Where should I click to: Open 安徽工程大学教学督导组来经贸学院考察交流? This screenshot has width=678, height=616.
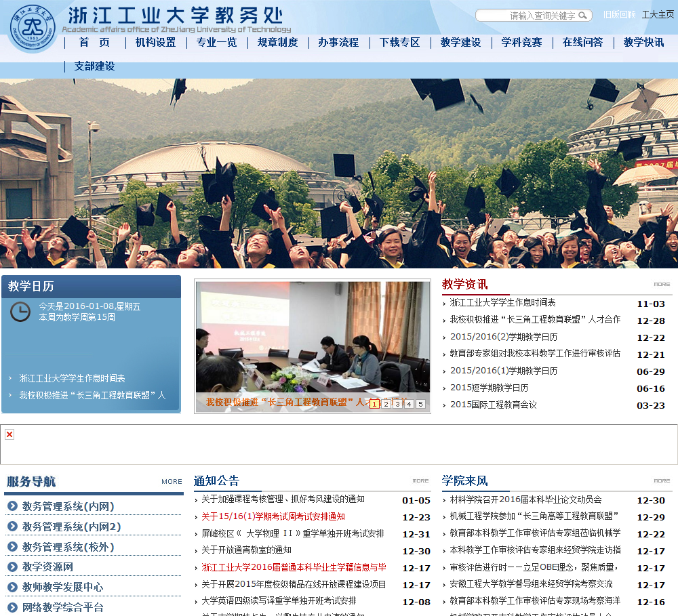pos(531,584)
